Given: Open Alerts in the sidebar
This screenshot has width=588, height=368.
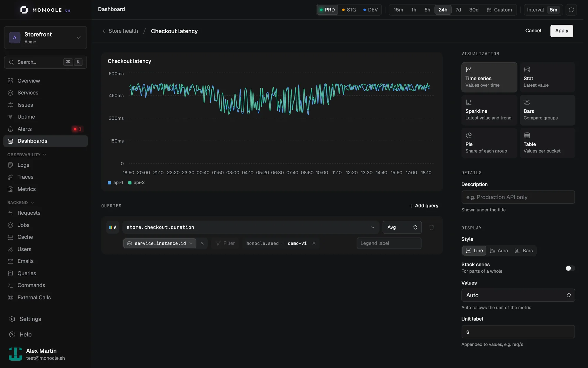Looking at the screenshot, I should pos(46,129).
